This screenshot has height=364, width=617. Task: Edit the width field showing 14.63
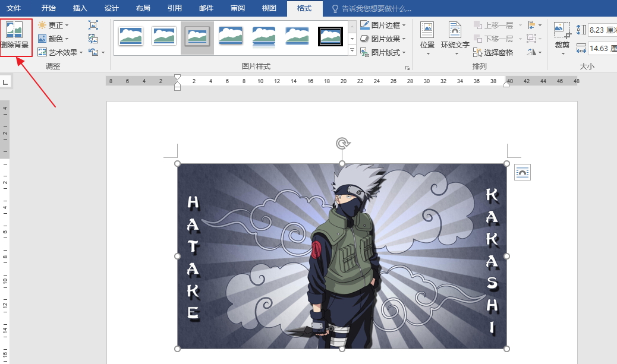click(x=602, y=48)
